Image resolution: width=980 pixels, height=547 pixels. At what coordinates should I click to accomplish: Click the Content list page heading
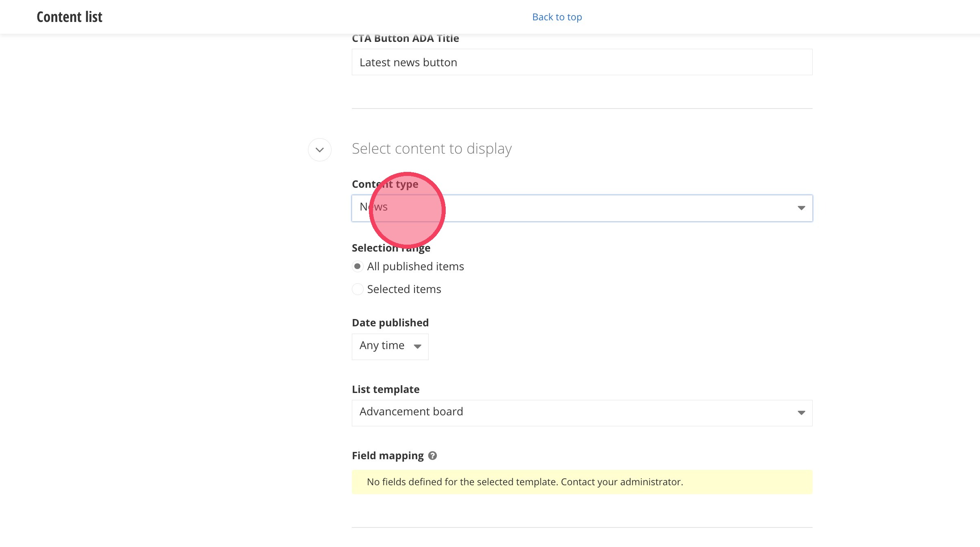(x=69, y=17)
